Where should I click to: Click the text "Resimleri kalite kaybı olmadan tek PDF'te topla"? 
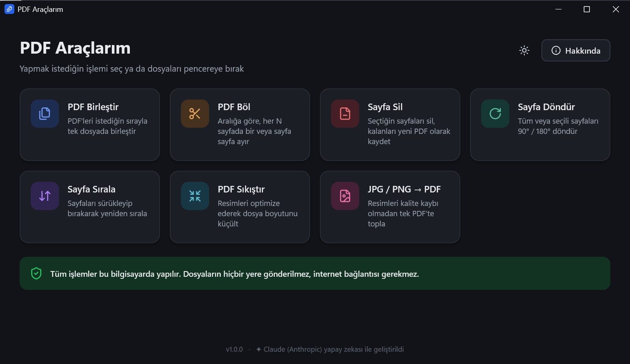coord(403,213)
